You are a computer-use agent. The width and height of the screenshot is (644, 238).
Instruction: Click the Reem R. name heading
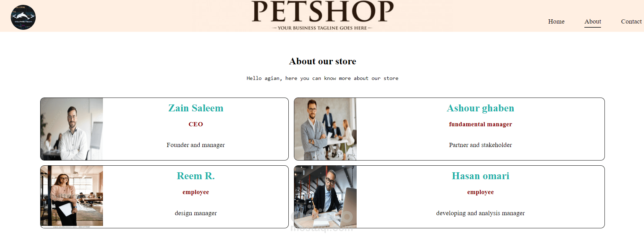tap(196, 176)
